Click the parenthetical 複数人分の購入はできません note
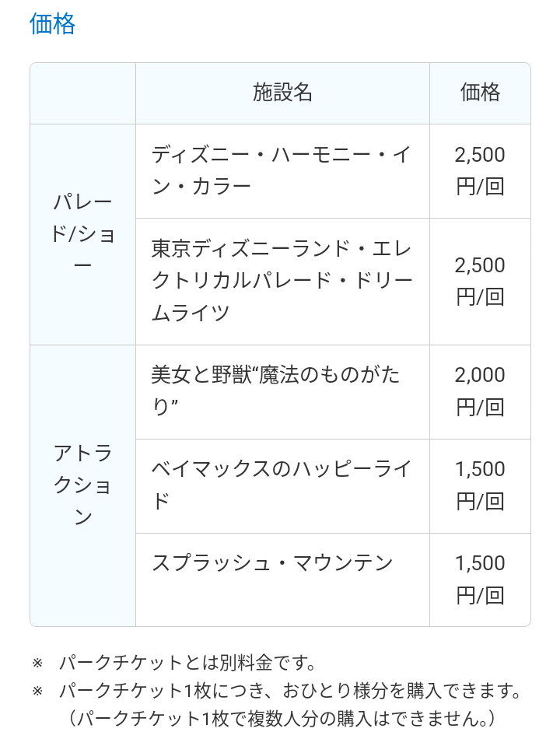This screenshot has width=560, height=753. (282, 718)
